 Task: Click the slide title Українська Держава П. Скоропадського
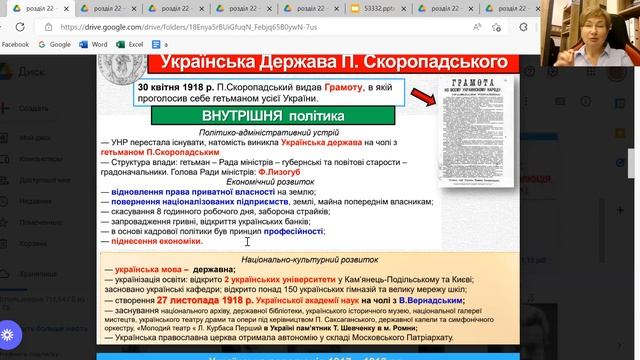[x=333, y=62]
